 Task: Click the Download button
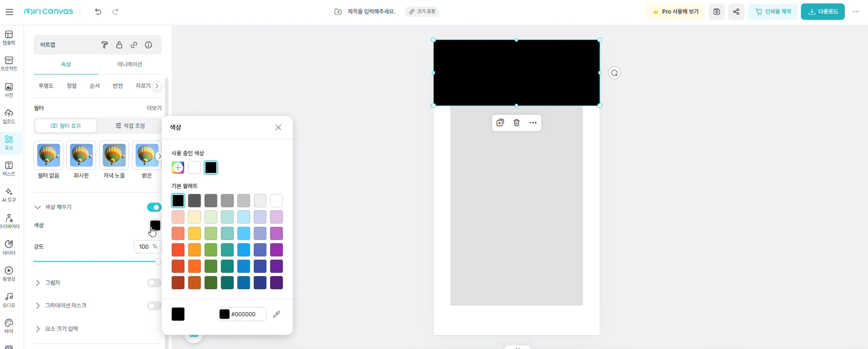pyautogui.click(x=822, y=12)
